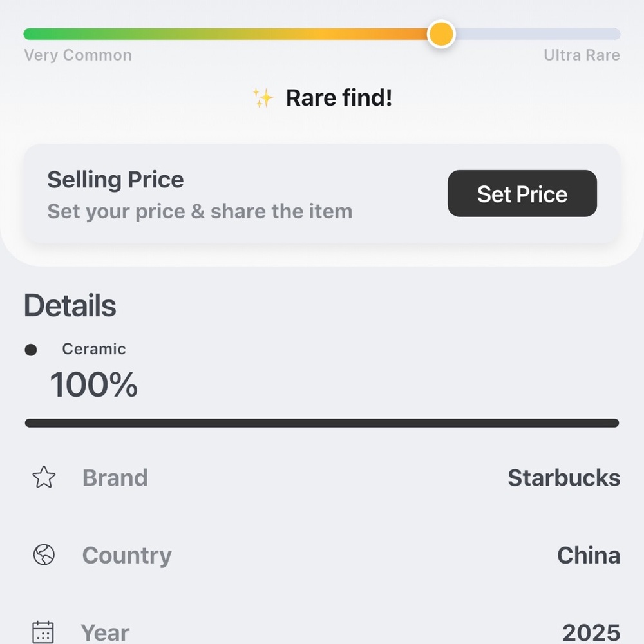Image resolution: width=644 pixels, height=644 pixels.
Task: Select the 2025 year value
Action: 591,633
